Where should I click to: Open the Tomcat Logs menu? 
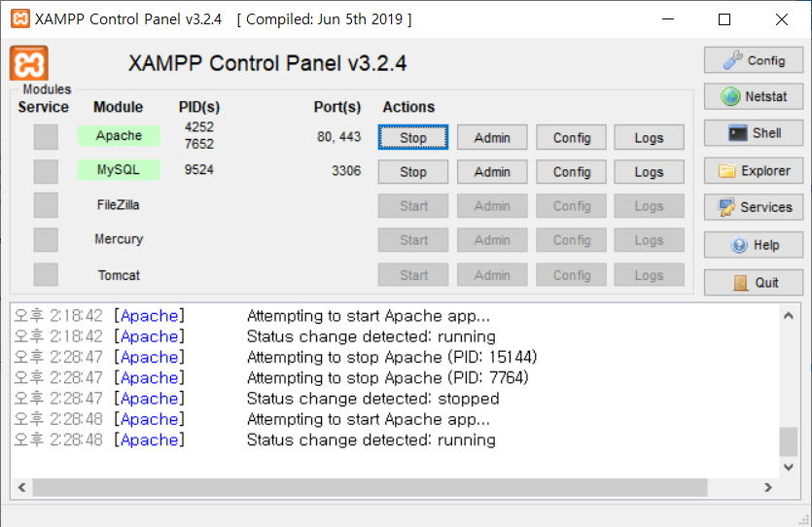[649, 275]
